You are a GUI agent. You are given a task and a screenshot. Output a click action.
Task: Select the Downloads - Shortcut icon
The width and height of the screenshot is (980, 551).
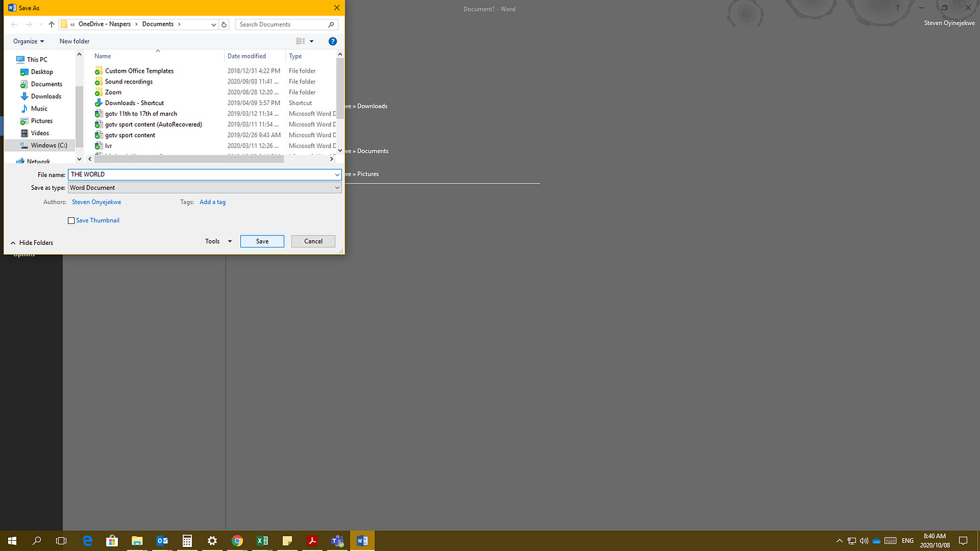click(98, 103)
